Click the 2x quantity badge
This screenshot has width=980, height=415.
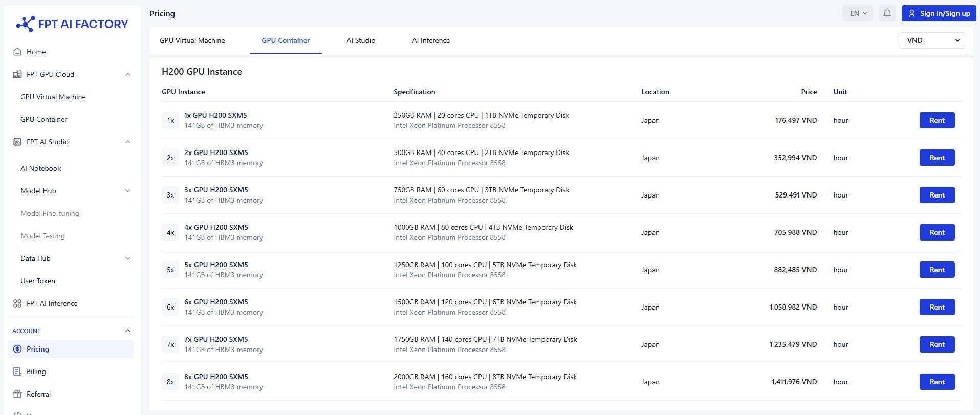170,158
